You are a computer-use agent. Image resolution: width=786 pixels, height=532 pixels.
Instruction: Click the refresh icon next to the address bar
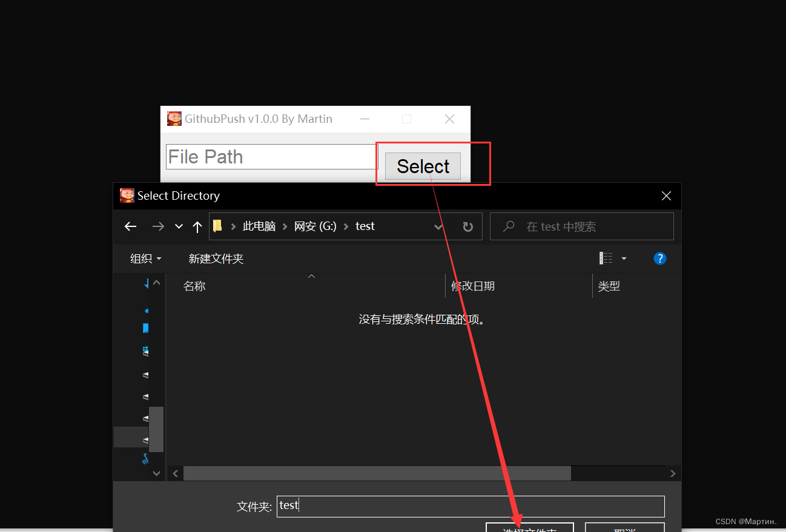click(x=467, y=226)
